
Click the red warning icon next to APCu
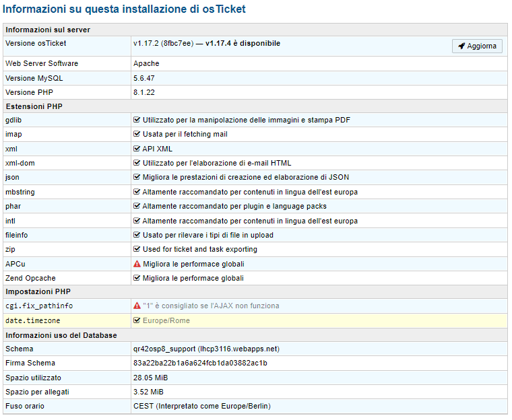click(x=137, y=264)
